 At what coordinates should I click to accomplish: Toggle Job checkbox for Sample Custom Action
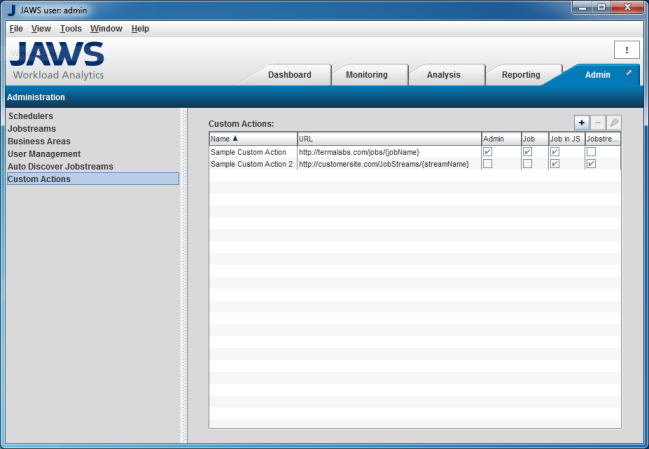527,152
